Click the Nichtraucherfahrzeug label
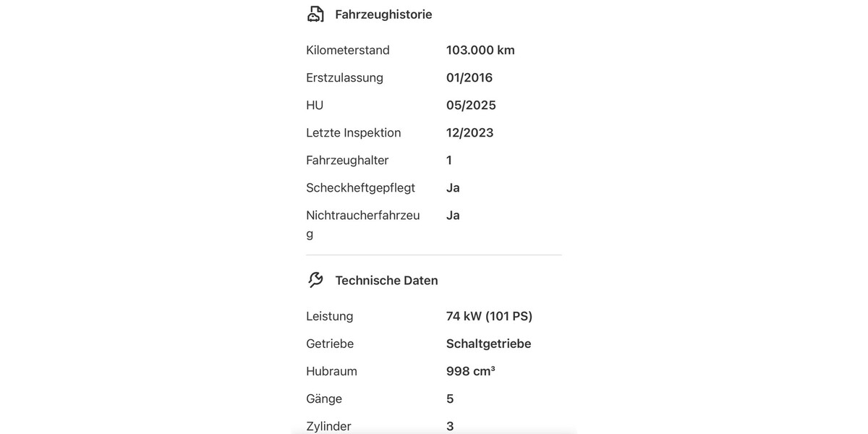The width and height of the screenshot is (868, 434). [362, 216]
